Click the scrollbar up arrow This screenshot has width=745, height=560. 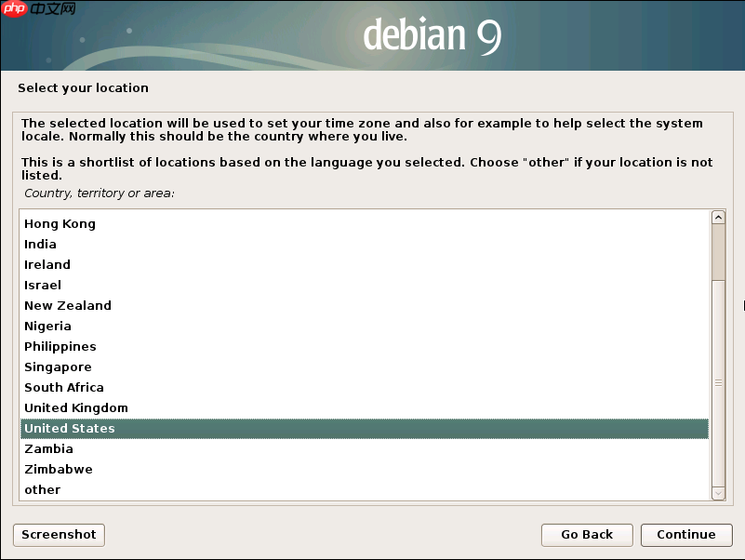coord(717,216)
